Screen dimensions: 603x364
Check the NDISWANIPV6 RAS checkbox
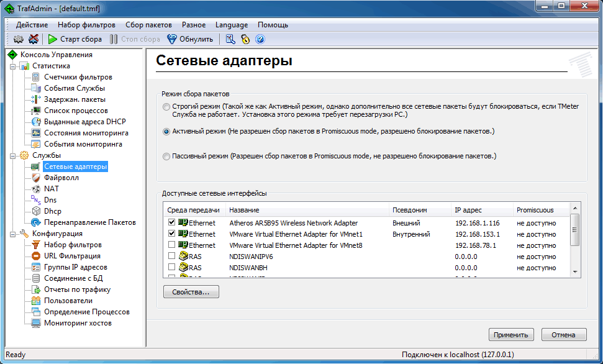(x=171, y=255)
